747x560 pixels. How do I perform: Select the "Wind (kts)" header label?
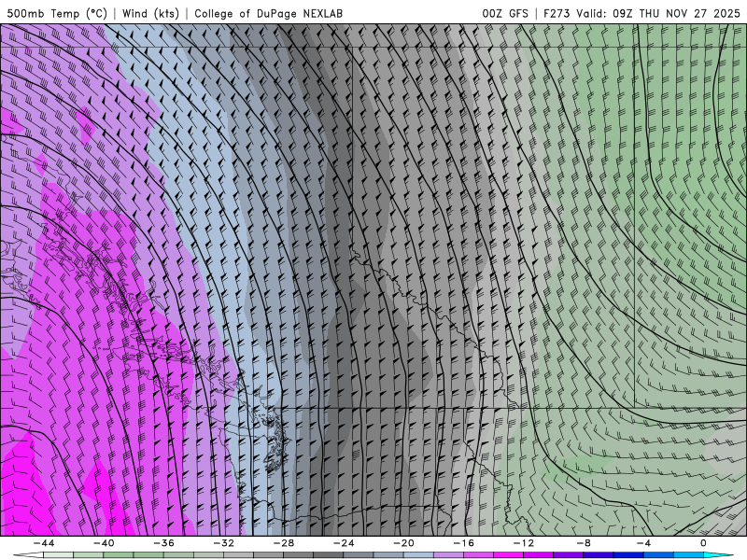point(150,13)
